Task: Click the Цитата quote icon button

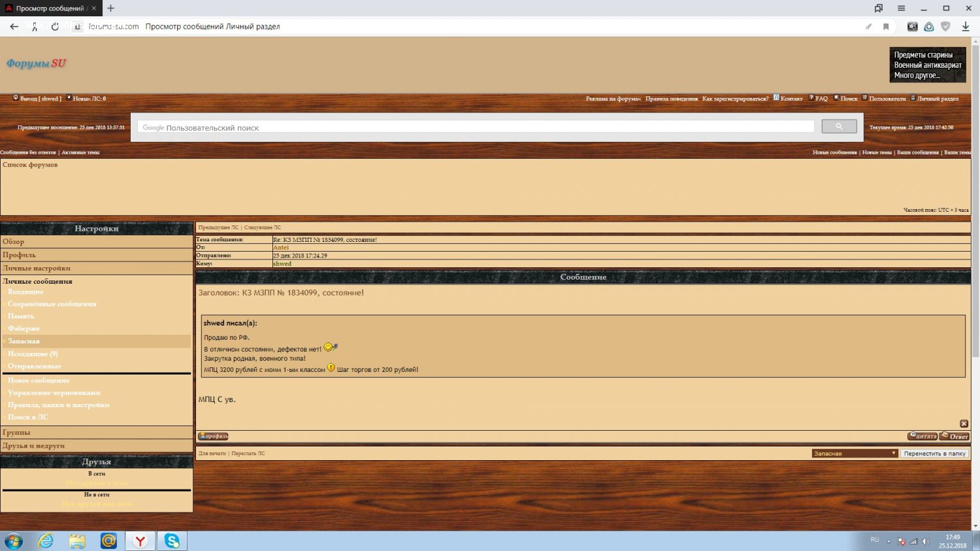Action: coord(922,436)
